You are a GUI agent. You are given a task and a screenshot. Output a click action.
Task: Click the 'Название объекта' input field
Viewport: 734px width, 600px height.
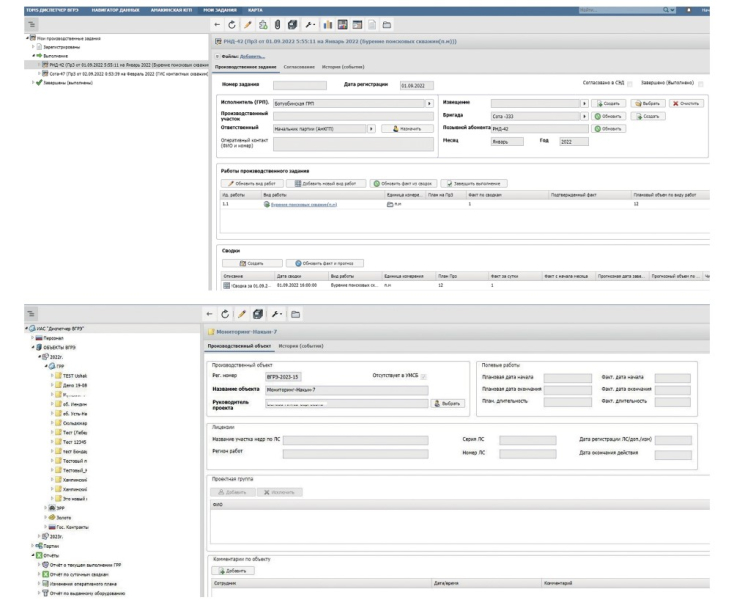click(346, 390)
